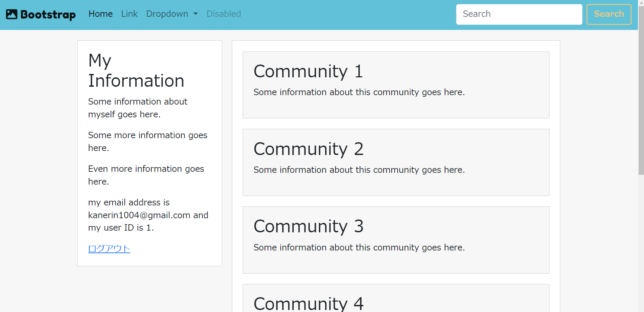
Task: Click the Search button
Action: point(609,14)
